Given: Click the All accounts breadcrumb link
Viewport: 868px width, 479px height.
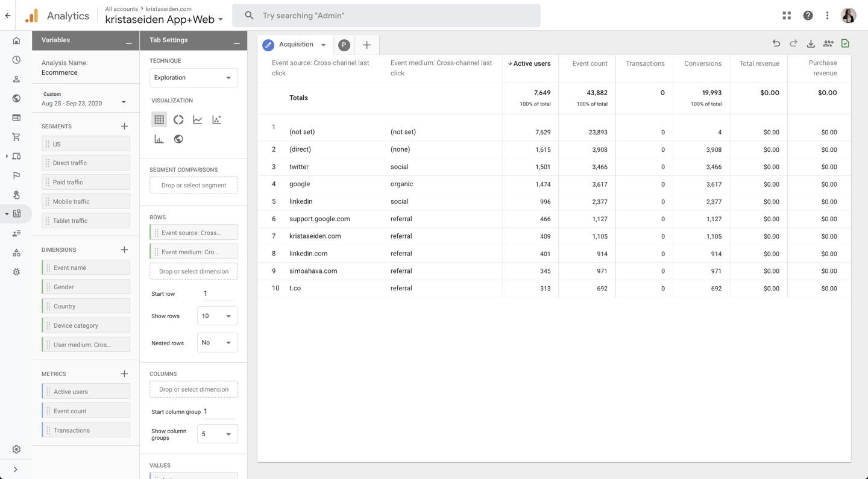Looking at the screenshot, I should click(122, 9).
